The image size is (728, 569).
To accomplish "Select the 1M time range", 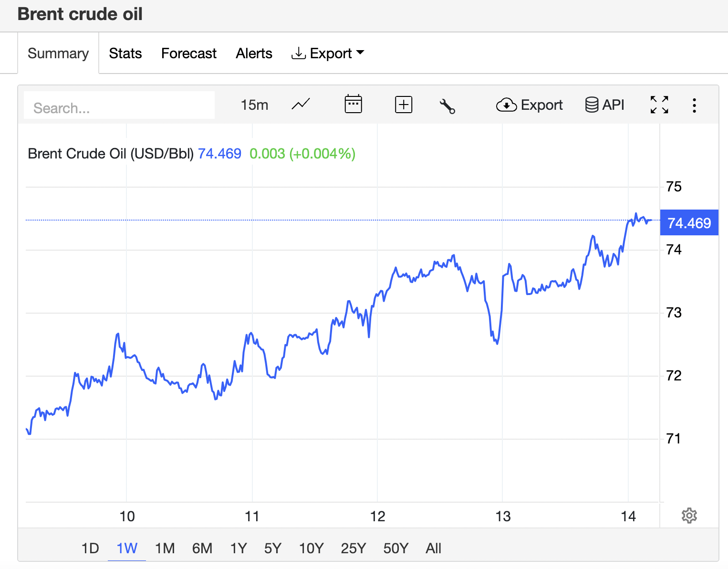I will (165, 548).
